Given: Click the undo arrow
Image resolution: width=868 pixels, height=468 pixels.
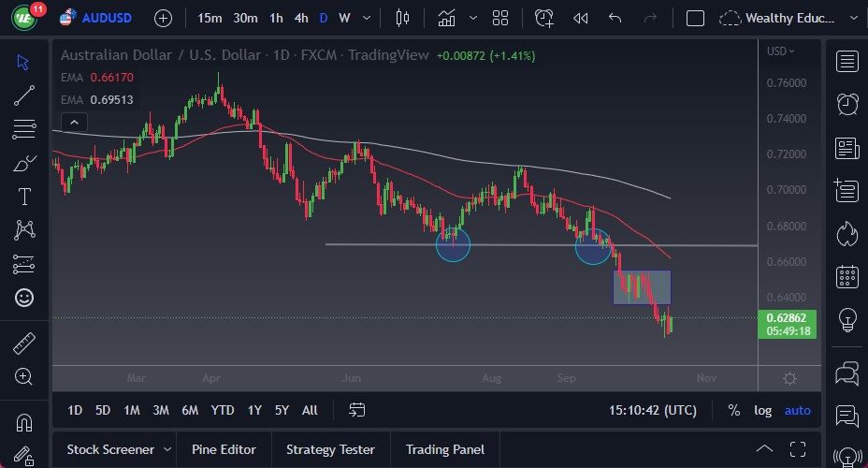Looking at the screenshot, I should [x=615, y=18].
